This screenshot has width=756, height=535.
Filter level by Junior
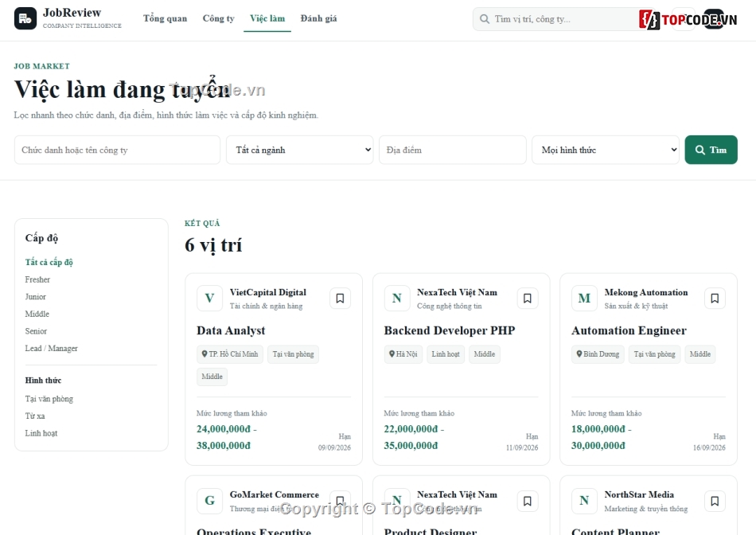(x=35, y=297)
